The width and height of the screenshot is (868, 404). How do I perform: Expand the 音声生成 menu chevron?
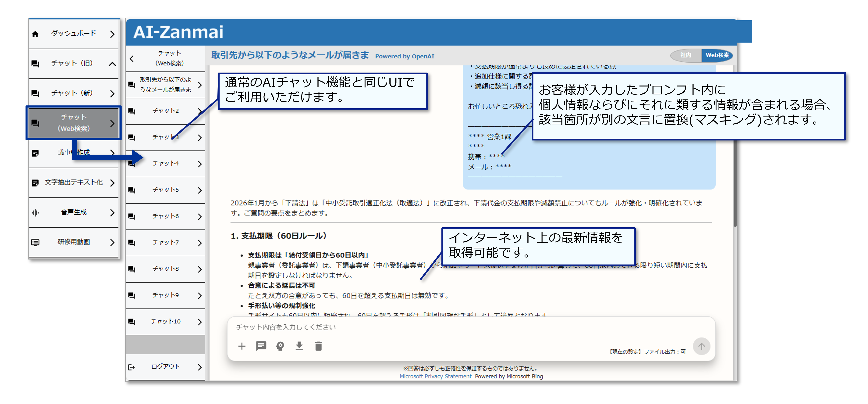(112, 212)
